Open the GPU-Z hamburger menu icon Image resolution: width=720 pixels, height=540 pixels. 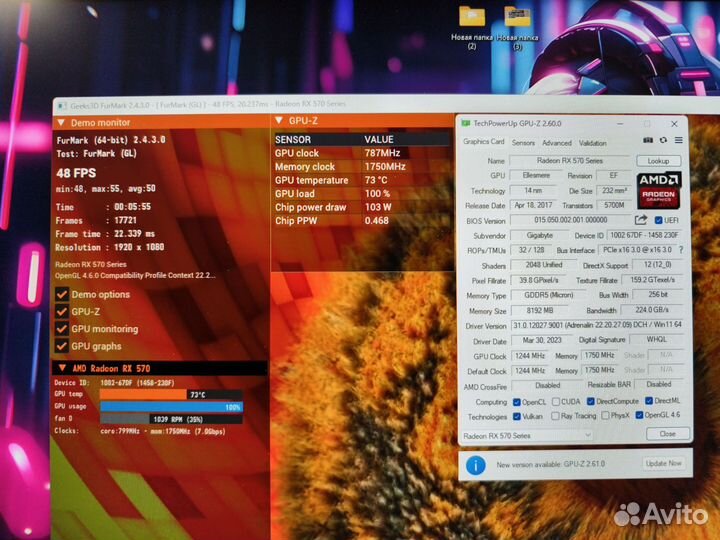coord(679,141)
